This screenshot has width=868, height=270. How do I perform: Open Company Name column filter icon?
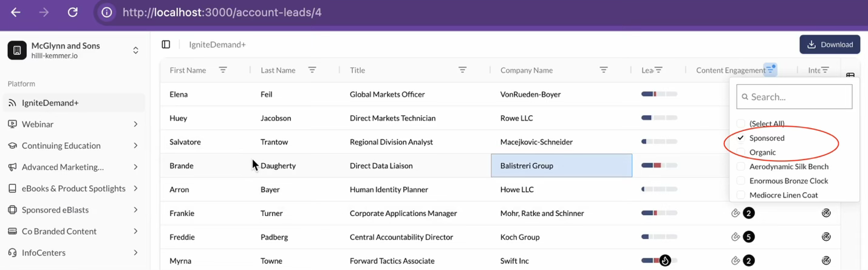coord(604,70)
